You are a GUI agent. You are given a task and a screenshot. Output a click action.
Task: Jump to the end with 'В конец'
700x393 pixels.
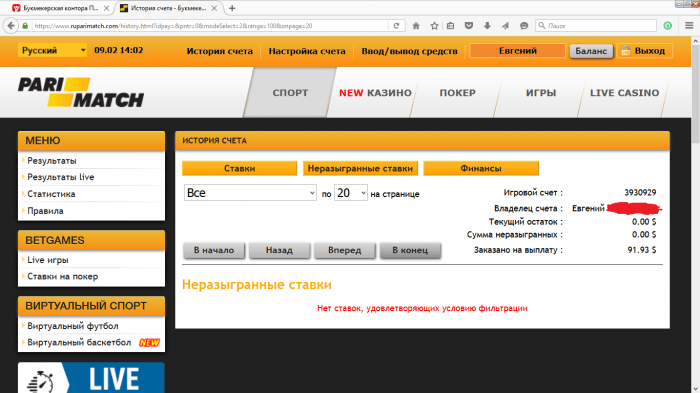pos(410,250)
